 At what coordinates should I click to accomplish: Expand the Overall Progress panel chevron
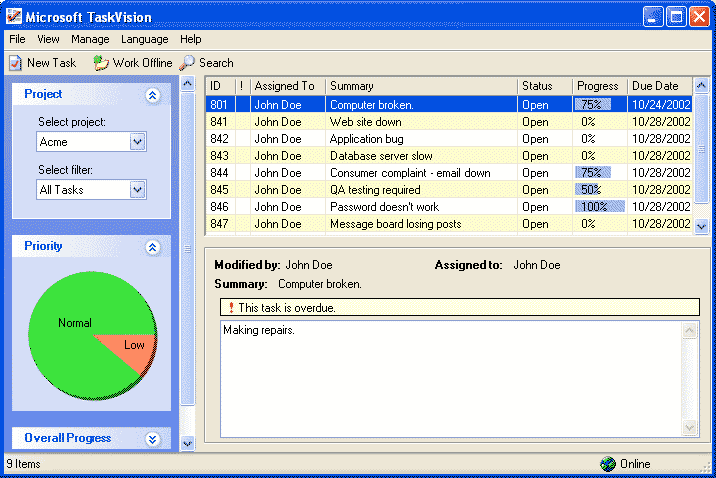click(153, 439)
